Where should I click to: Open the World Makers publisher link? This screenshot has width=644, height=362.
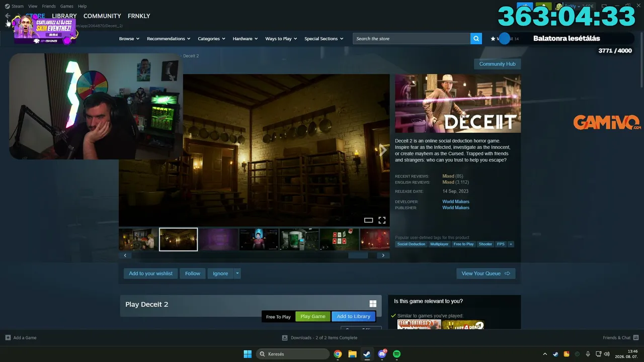(456, 208)
